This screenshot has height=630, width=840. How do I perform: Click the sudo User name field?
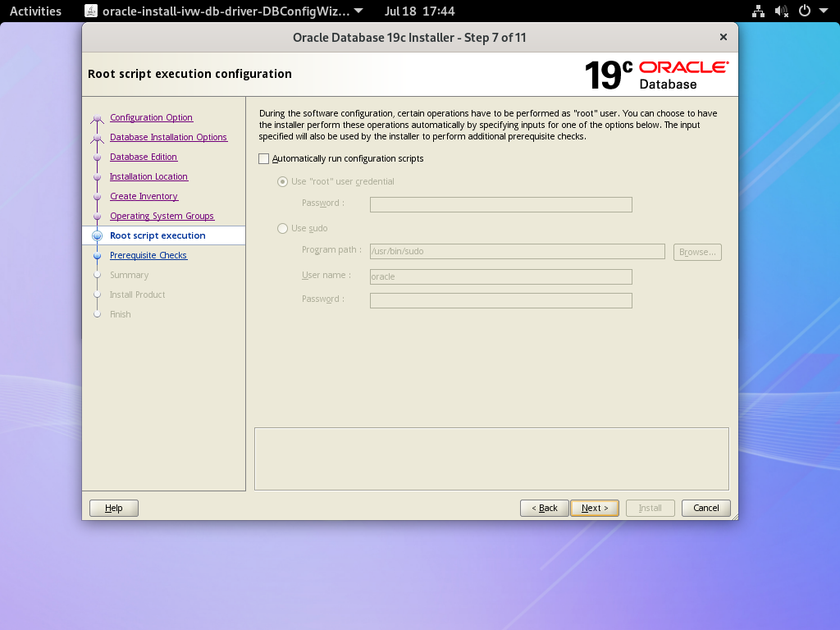coord(501,276)
